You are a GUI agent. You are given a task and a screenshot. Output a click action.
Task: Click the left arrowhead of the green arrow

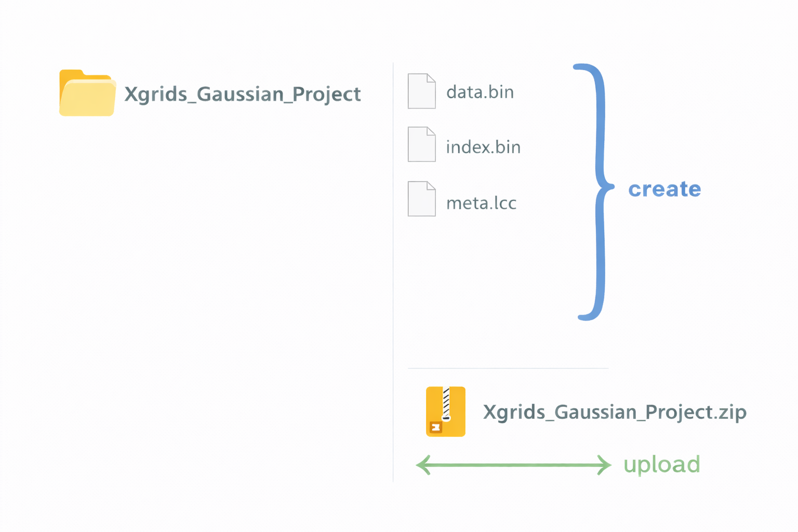point(423,465)
